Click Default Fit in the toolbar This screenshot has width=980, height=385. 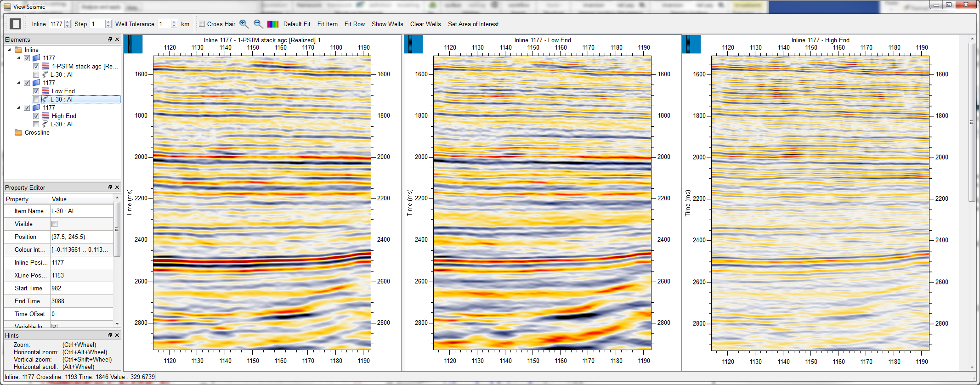[296, 24]
